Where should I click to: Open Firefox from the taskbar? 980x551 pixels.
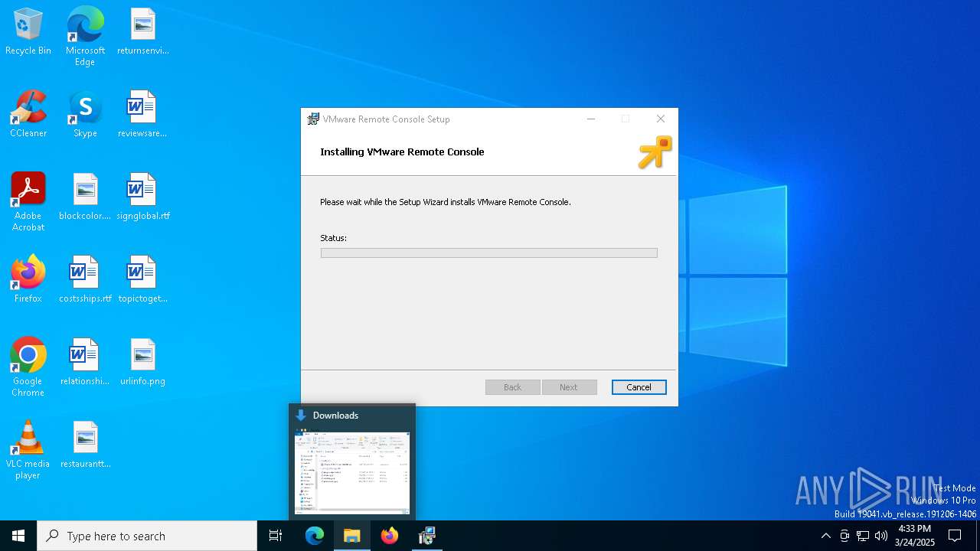[x=390, y=536]
